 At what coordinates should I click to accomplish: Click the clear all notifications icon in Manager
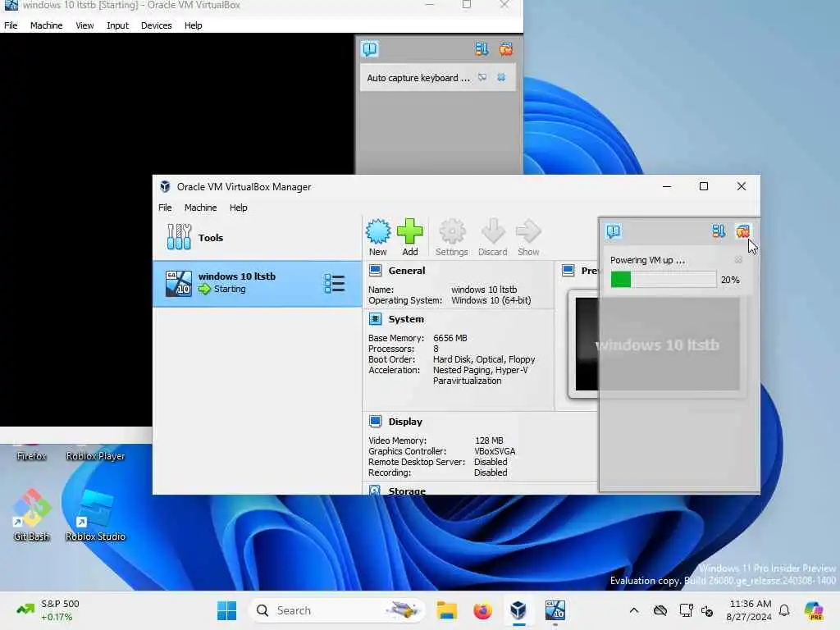[x=742, y=231]
